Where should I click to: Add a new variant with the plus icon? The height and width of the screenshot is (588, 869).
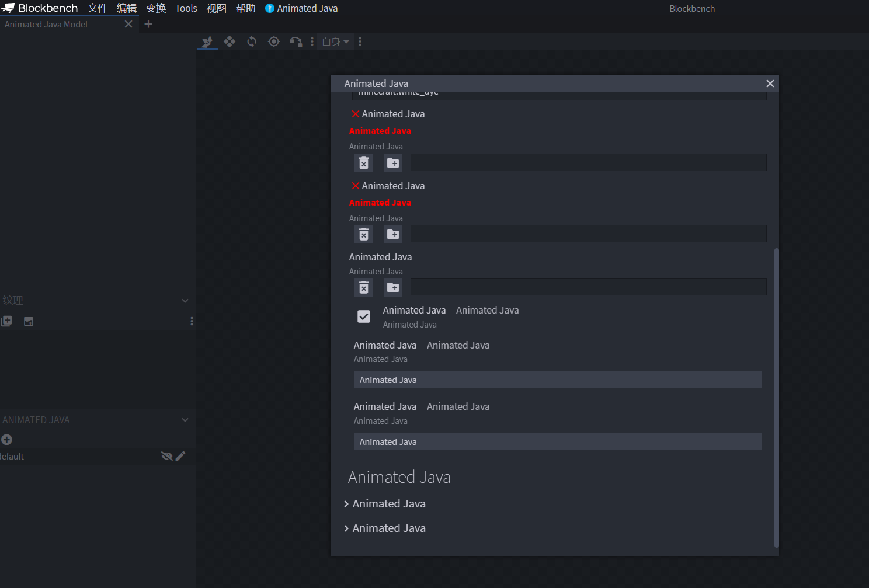point(7,440)
